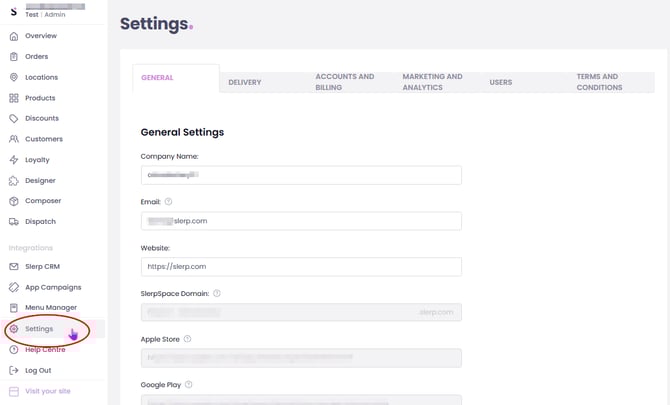670x405 pixels.
Task: Click the Dispatch truck icon
Action: [x=14, y=221]
